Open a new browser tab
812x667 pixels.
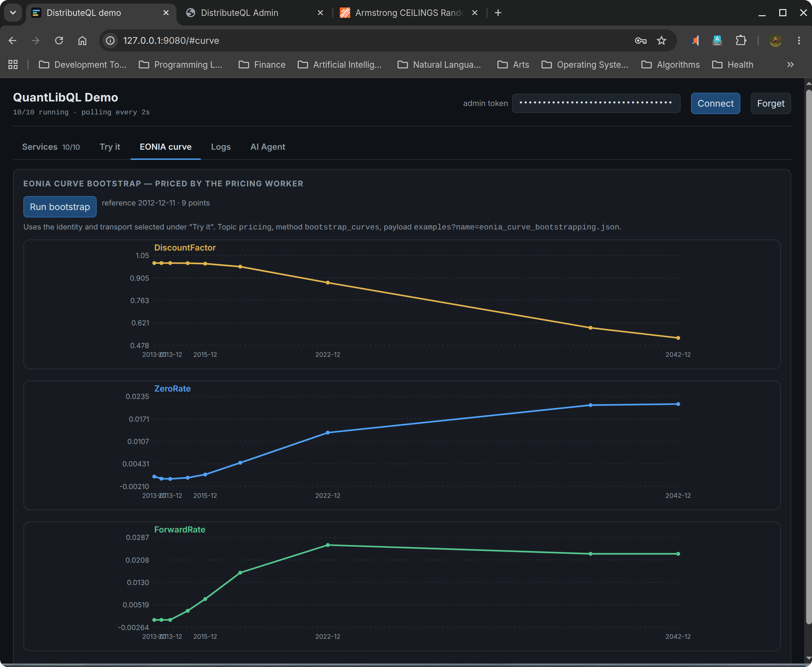498,13
